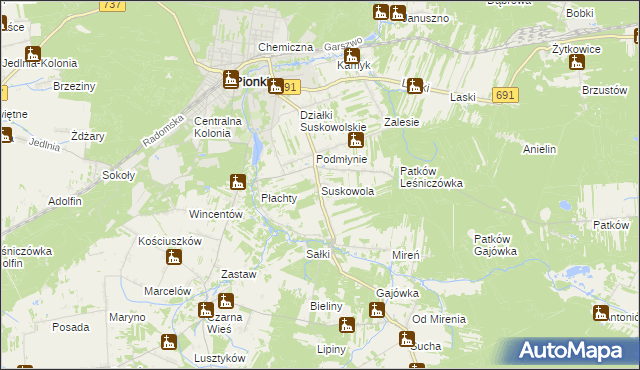Click the church icon below Działki Suskowolskie

[x=356, y=140]
